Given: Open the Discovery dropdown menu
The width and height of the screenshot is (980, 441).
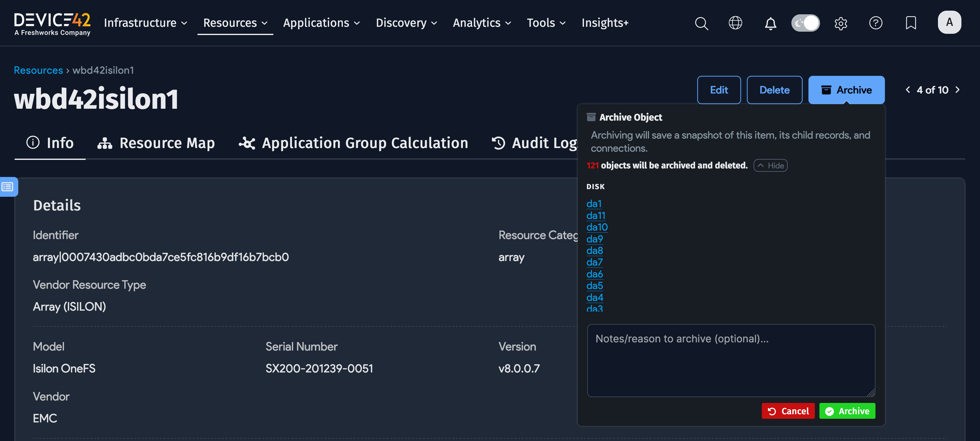Looking at the screenshot, I should pyautogui.click(x=406, y=23).
